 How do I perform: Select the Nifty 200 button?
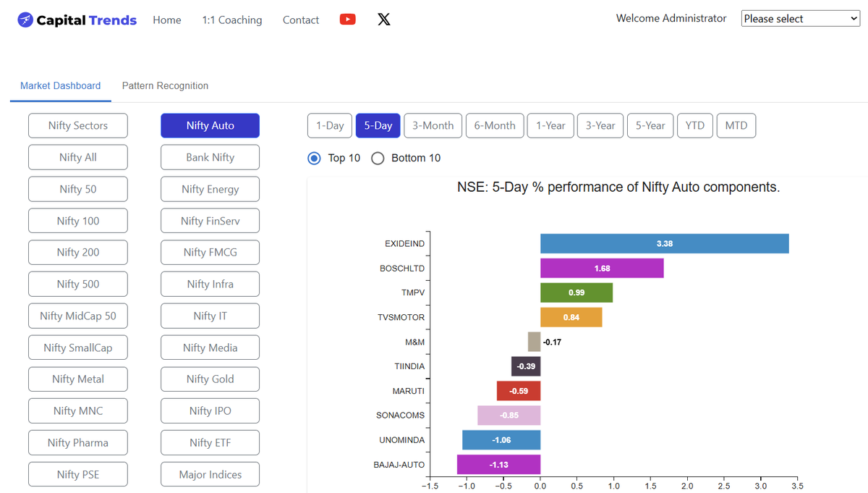pos(78,252)
